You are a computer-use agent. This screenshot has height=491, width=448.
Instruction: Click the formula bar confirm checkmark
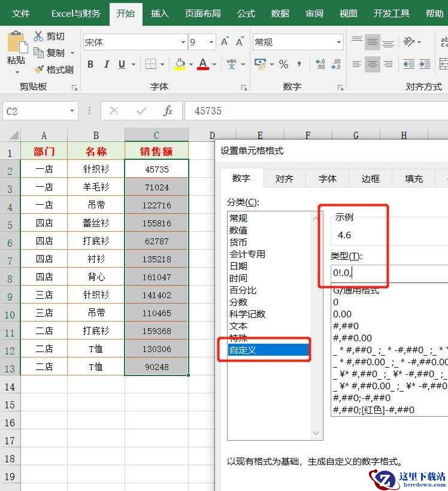pos(141,111)
